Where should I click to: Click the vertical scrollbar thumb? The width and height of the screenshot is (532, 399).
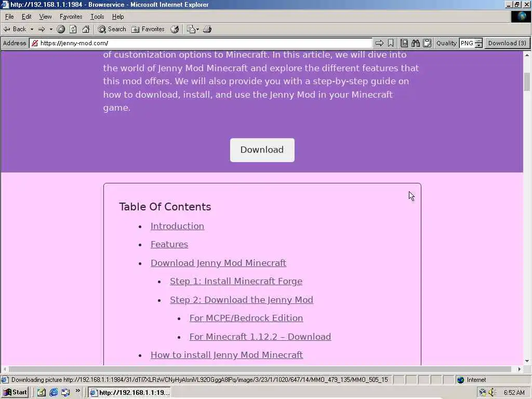[x=527, y=82]
